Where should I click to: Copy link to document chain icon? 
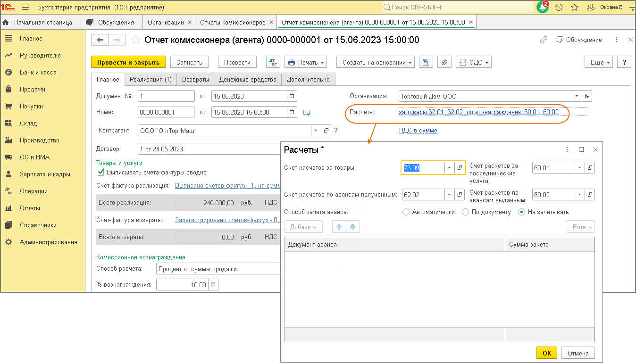[544, 40]
